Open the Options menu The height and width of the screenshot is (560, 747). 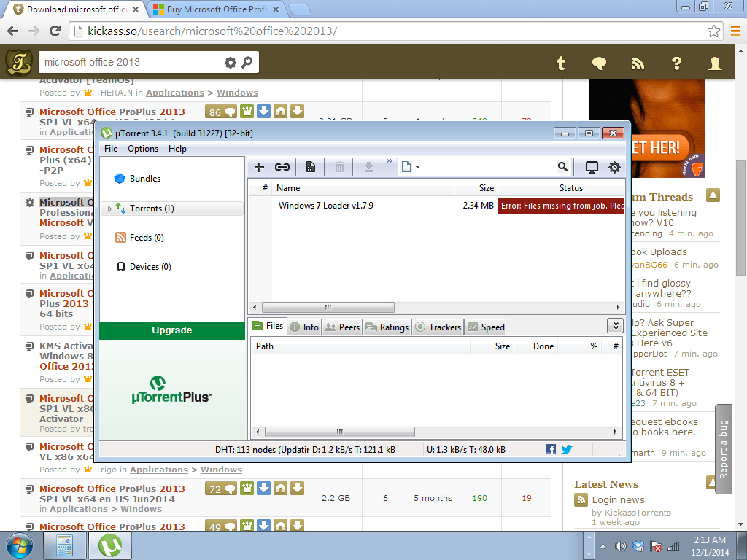143,149
